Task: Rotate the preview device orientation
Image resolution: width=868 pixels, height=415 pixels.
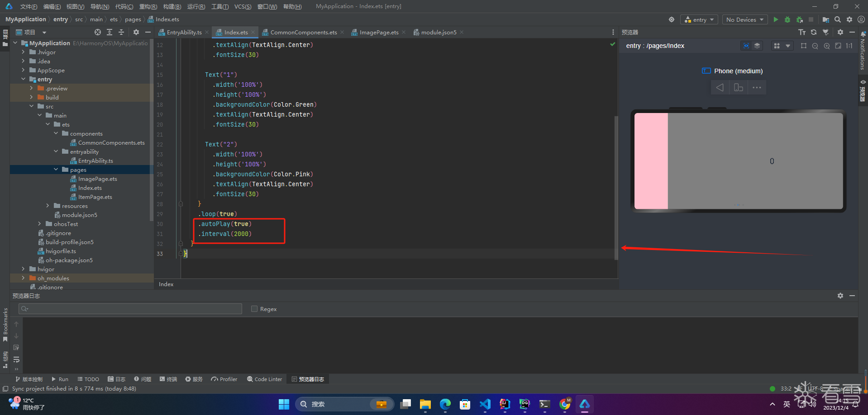Action: point(739,87)
